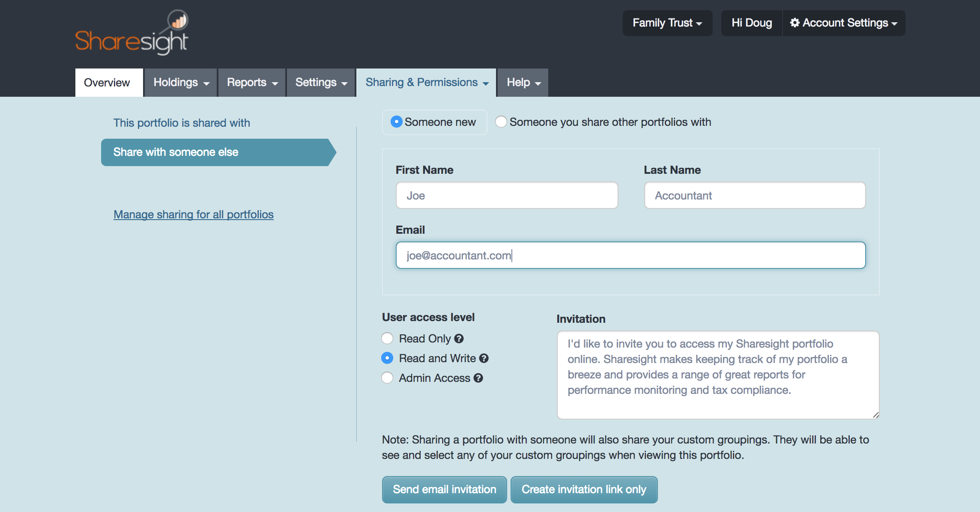Click Send email invitation
The image size is (980, 512).
444,489
